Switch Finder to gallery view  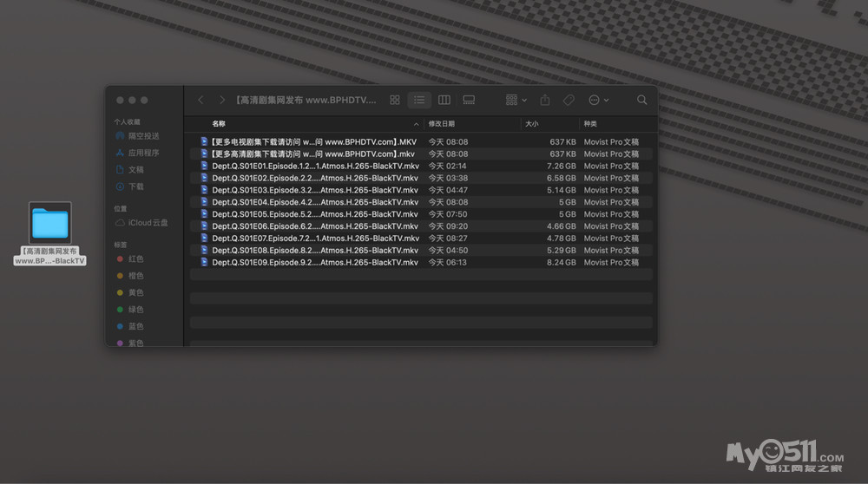pyautogui.click(x=469, y=101)
